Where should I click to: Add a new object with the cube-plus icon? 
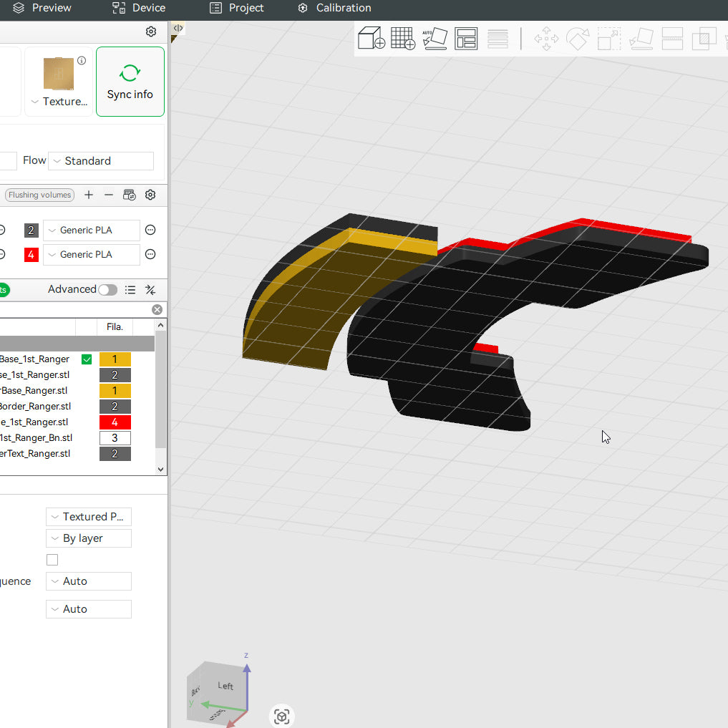(371, 39)
